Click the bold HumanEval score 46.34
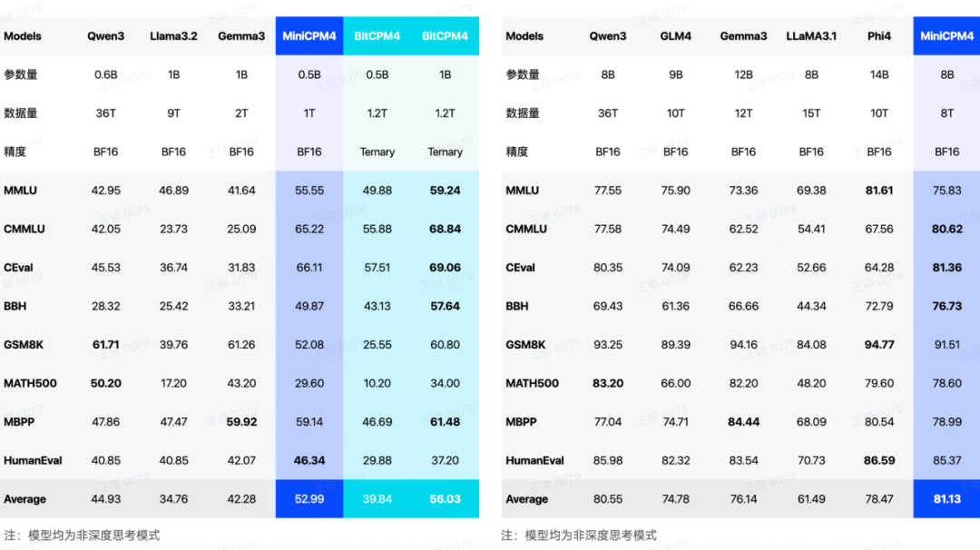 (x=309, y=461)
